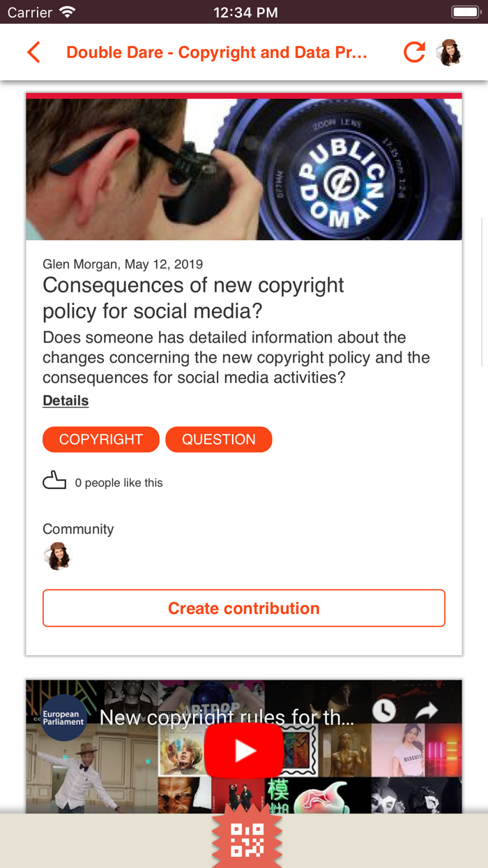Screen dimensions: 488x868
Task: Select the COPYRIGHT tag
Action: click(x=101, y=440)
